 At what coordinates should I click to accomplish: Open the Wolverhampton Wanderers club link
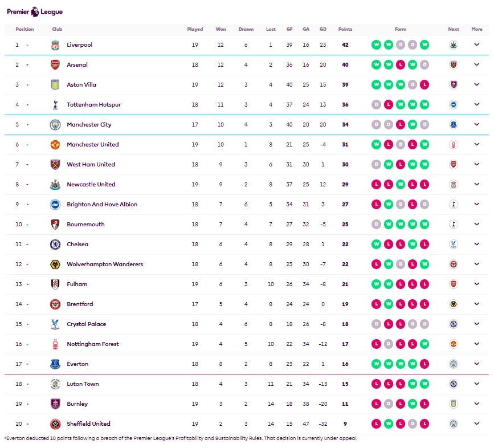pyautogui.click(x=105, y=264)
